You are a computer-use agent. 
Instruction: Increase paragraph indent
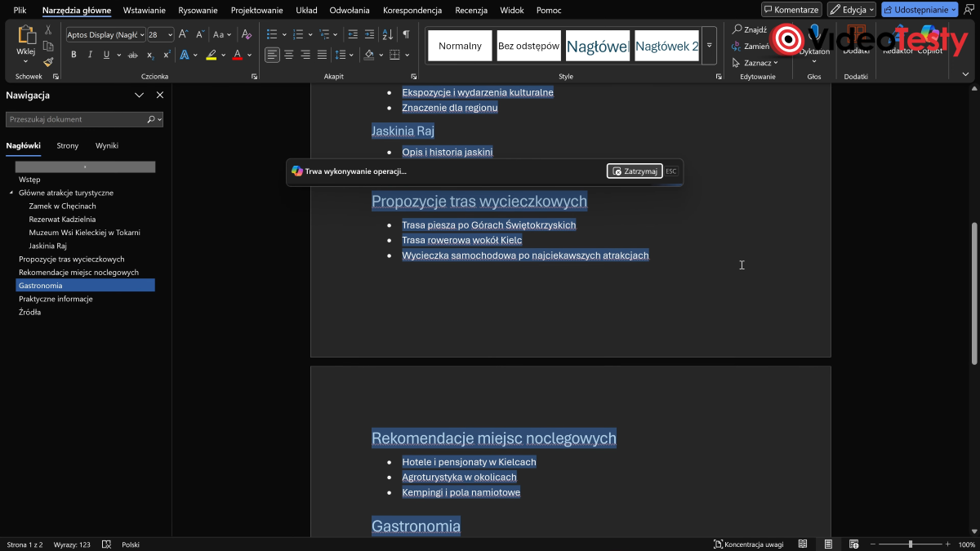click(x=370, y=34)
